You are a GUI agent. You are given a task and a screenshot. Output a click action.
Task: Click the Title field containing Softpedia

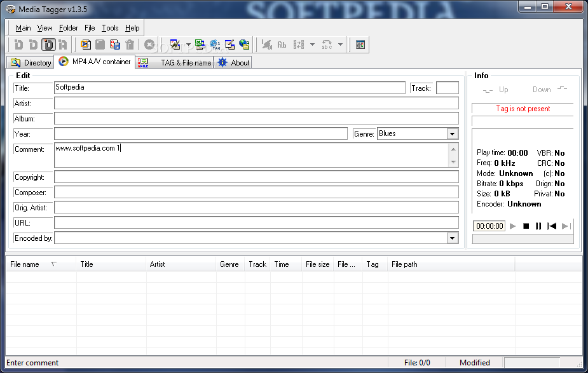[229, 88]
